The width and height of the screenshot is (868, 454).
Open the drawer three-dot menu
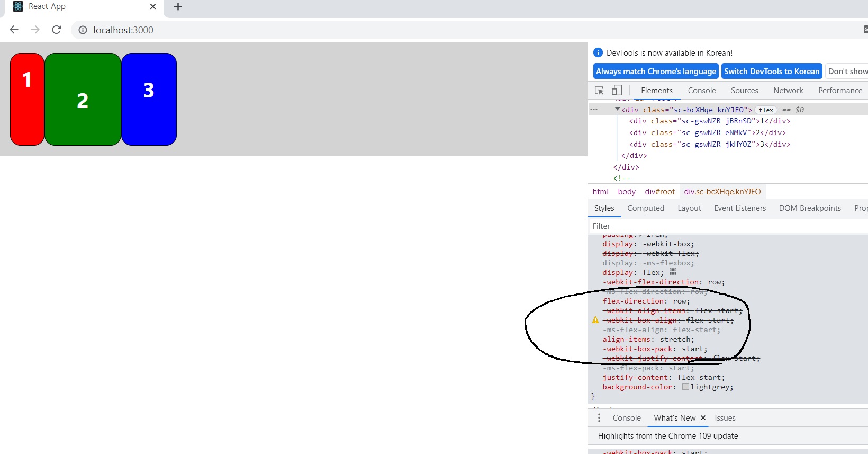click(599, 418)
